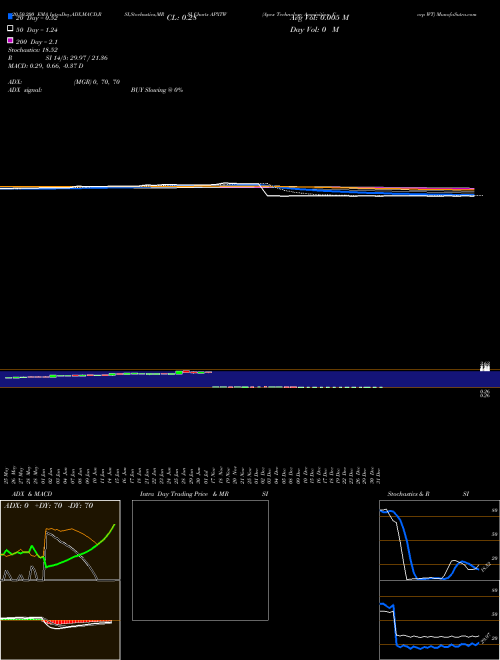The width and height of the screenshot is (500, 660).
Task: Click the red MACD histogram bars
Action: click(x=76, y=622)
